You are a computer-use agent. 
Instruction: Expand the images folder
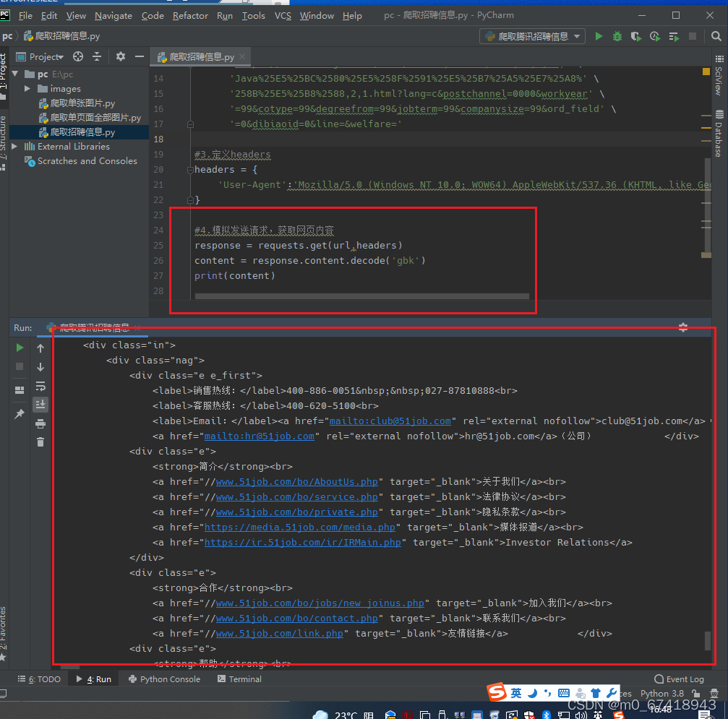(x=27, y=88)
